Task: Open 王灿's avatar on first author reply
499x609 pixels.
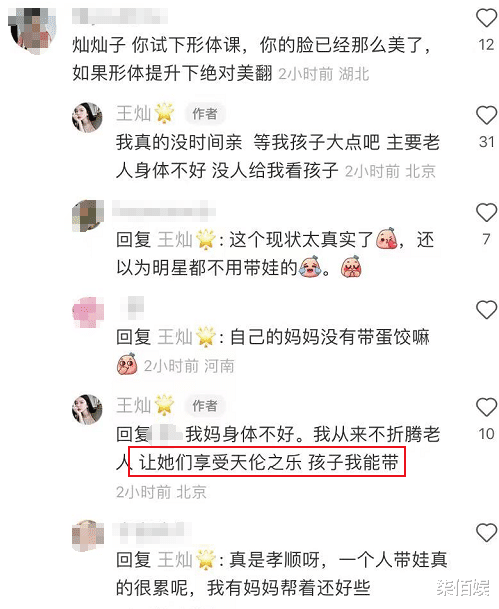Action: pos(87,118)
